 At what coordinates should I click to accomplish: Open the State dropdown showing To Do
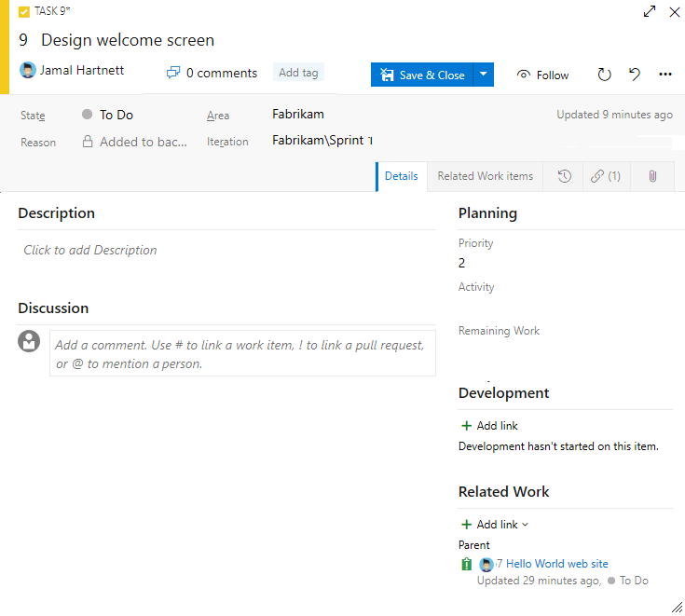[116, 115]
